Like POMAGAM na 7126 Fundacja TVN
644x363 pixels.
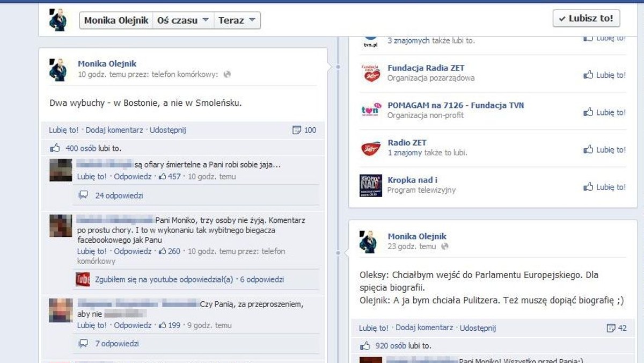tap(604, 112)
